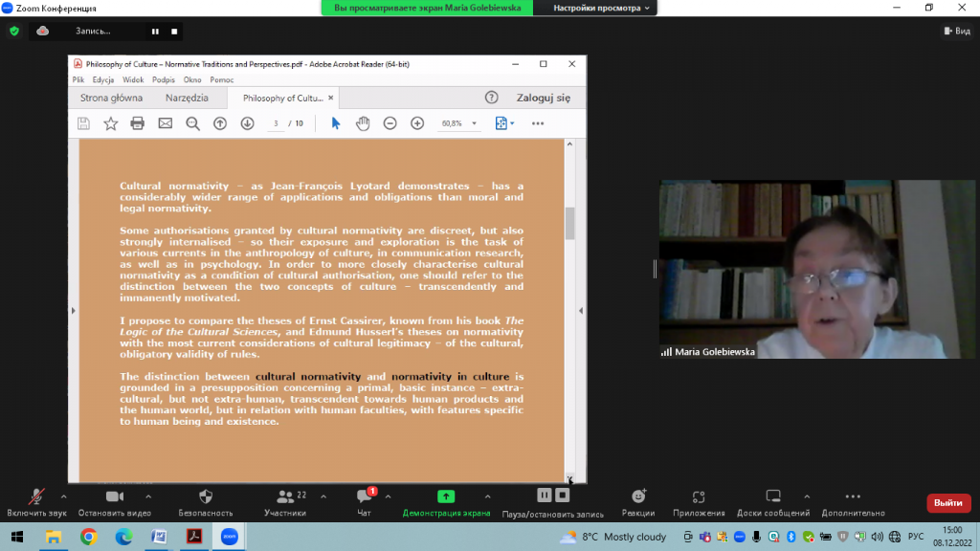Stop recording in the bottom Zoom toolbar
980x551 pixels.
(563, 496)
